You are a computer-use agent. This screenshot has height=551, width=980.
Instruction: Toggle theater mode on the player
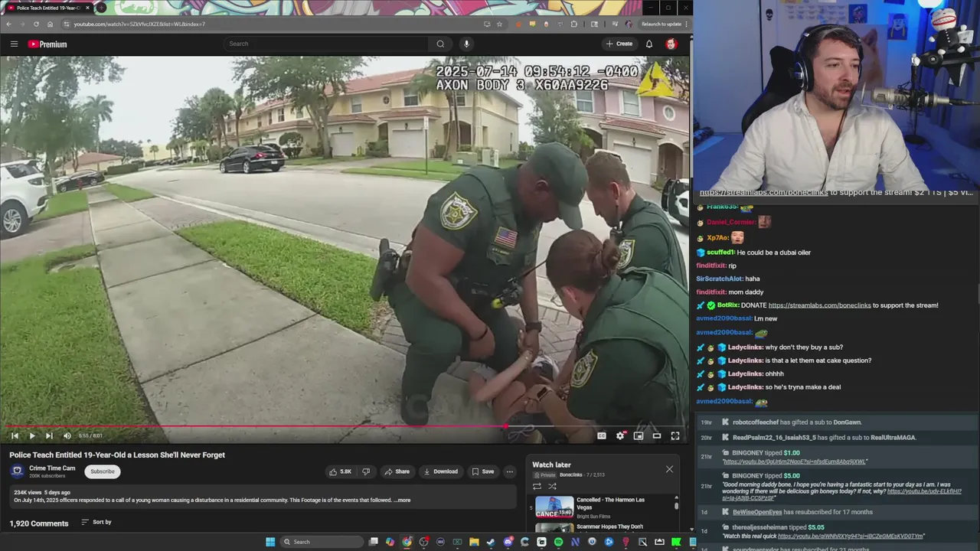[657, 435]
